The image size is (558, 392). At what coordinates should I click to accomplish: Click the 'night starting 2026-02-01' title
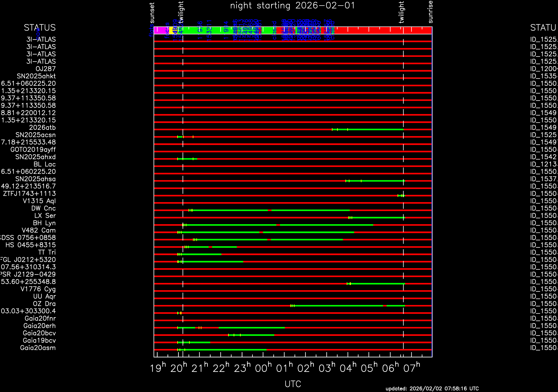coord(293,6)
